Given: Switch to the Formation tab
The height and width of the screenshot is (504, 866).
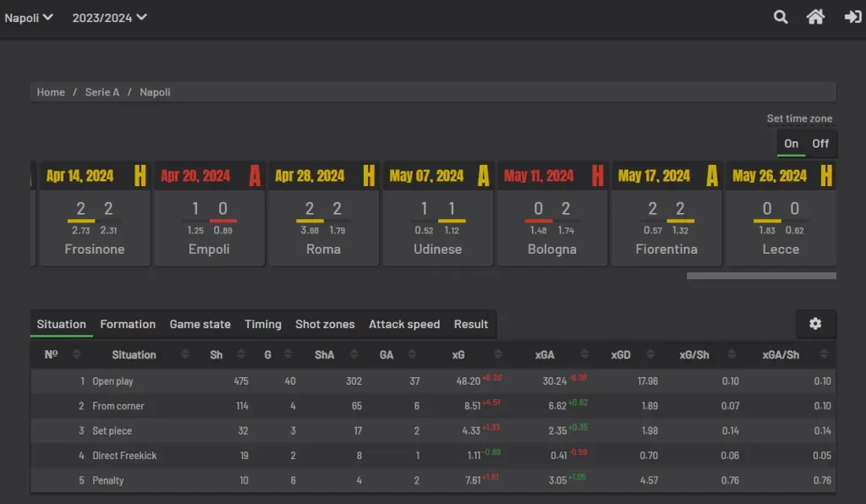Looking at the screenshot, I should coord(128,324).
